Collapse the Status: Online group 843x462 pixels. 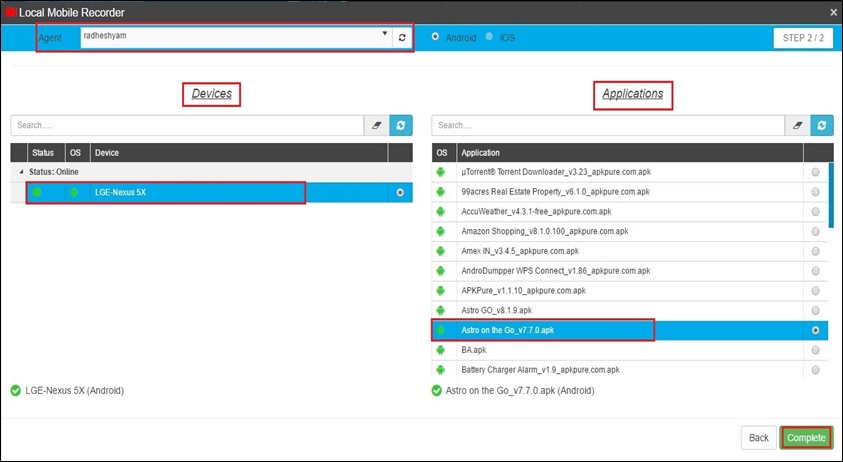pos(22,172)
